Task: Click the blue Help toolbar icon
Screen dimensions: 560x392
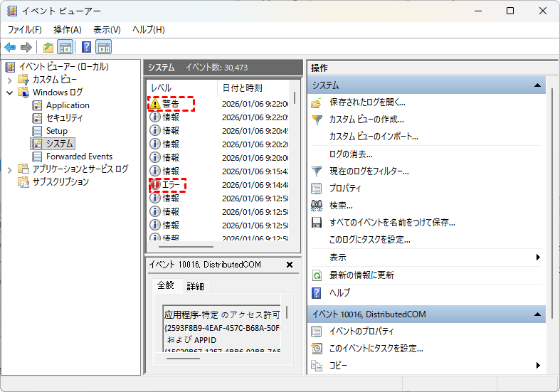Action: coord(86,48)
